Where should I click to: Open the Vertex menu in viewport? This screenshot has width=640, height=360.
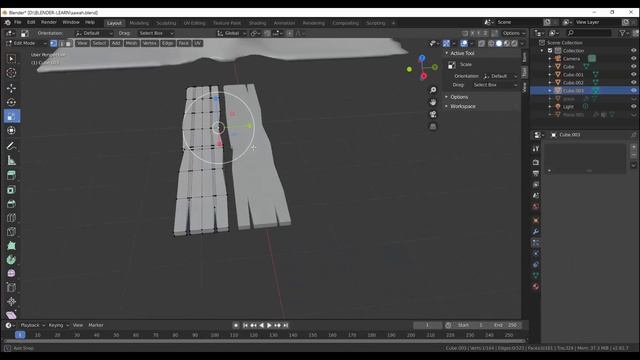(x=150, y=43)
